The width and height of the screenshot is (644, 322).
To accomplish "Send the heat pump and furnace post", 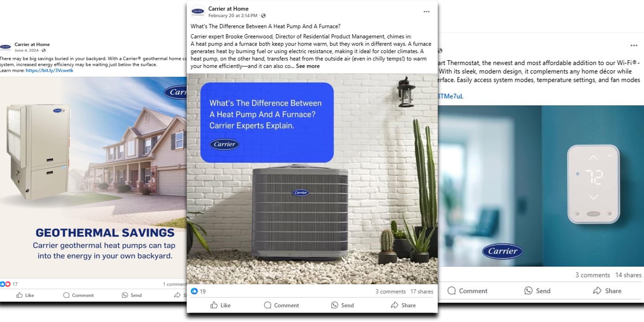I will click(x=342, y=305).
